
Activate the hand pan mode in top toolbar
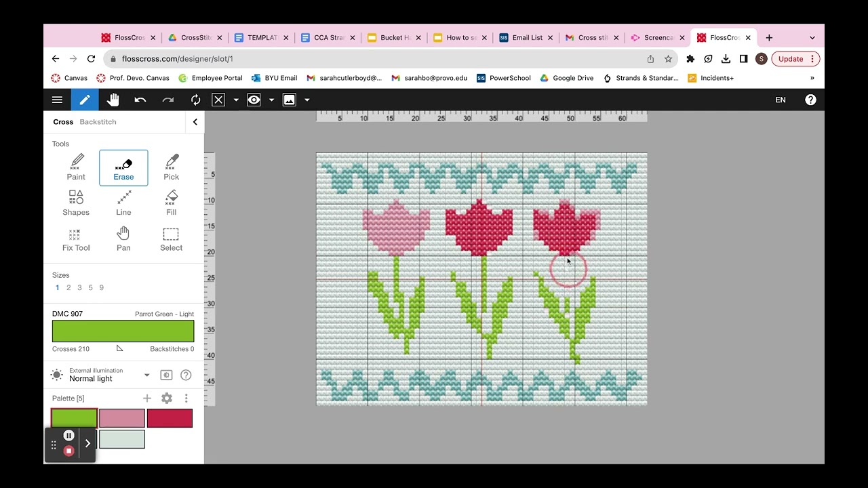click(113, 100)
